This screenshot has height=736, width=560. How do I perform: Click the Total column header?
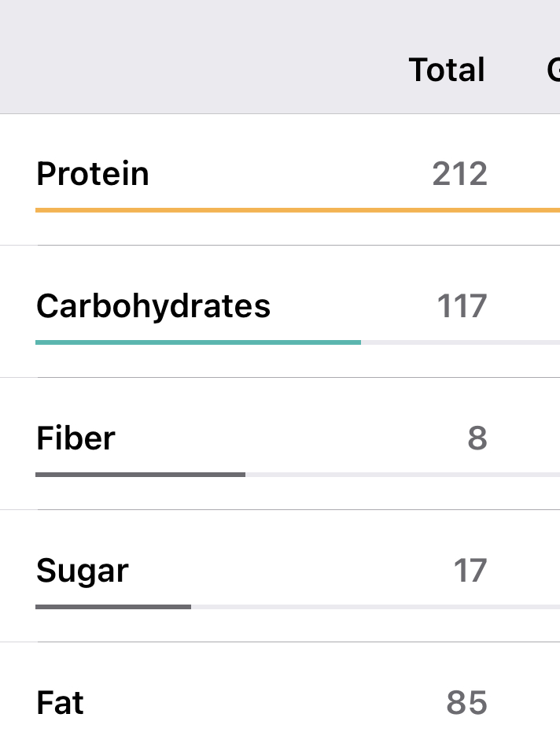pyautogui.click(x=447, y=70)
